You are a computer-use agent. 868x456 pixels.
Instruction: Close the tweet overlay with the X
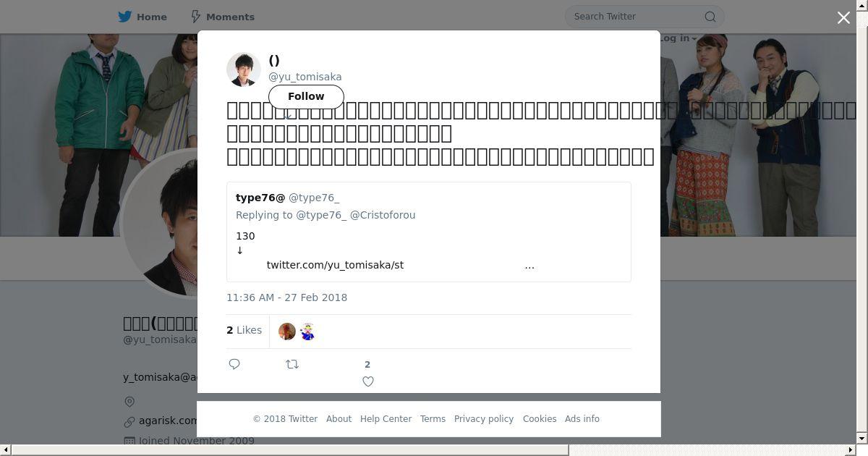(x=843, y=17)
